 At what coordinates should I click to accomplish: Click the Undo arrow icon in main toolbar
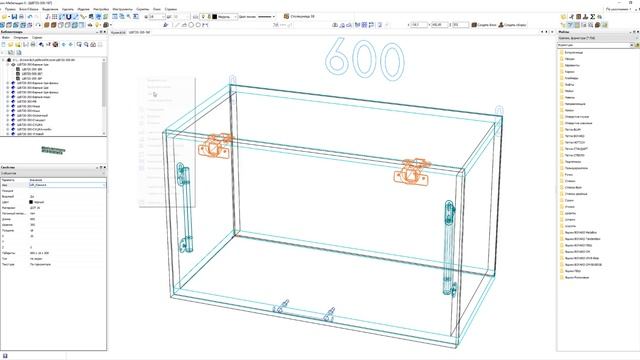30,17
